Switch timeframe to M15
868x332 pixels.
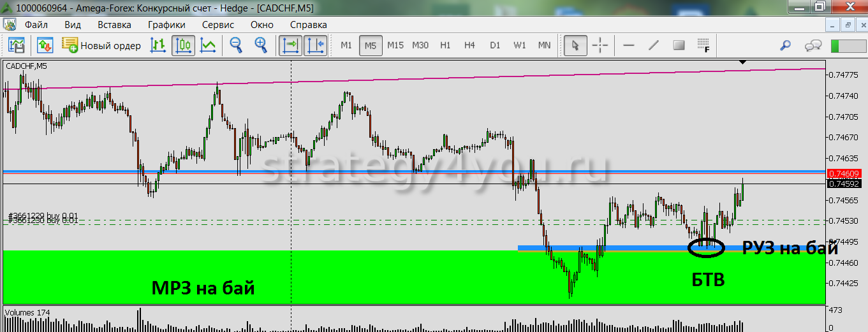tap(395, 45)
